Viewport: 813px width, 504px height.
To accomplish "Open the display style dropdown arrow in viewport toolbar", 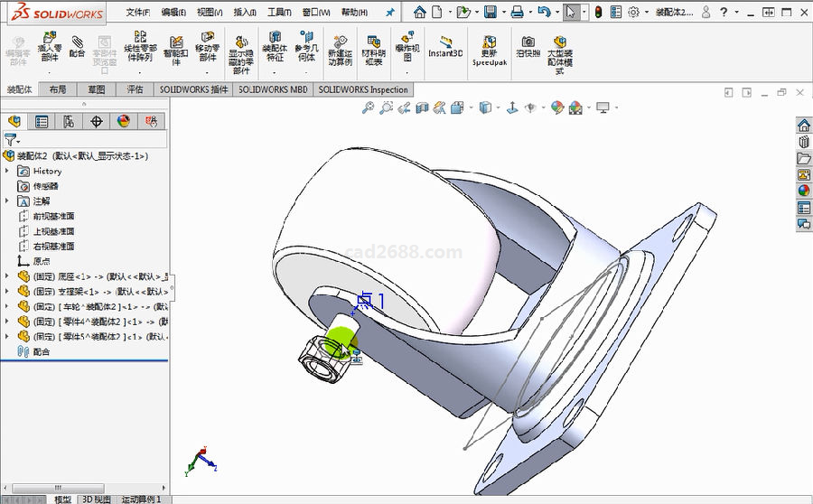I will (498, 107).
